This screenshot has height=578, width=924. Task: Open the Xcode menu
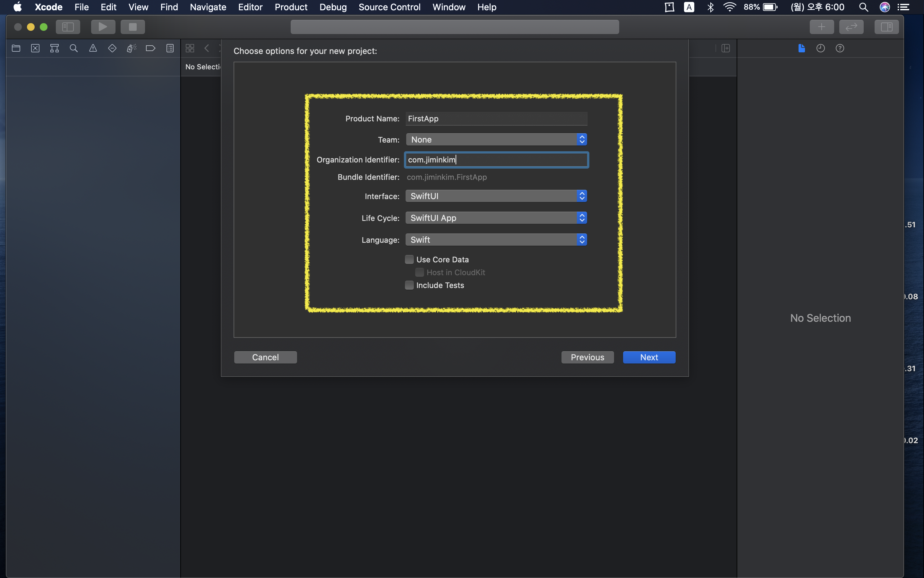click(x=48, y=7)
